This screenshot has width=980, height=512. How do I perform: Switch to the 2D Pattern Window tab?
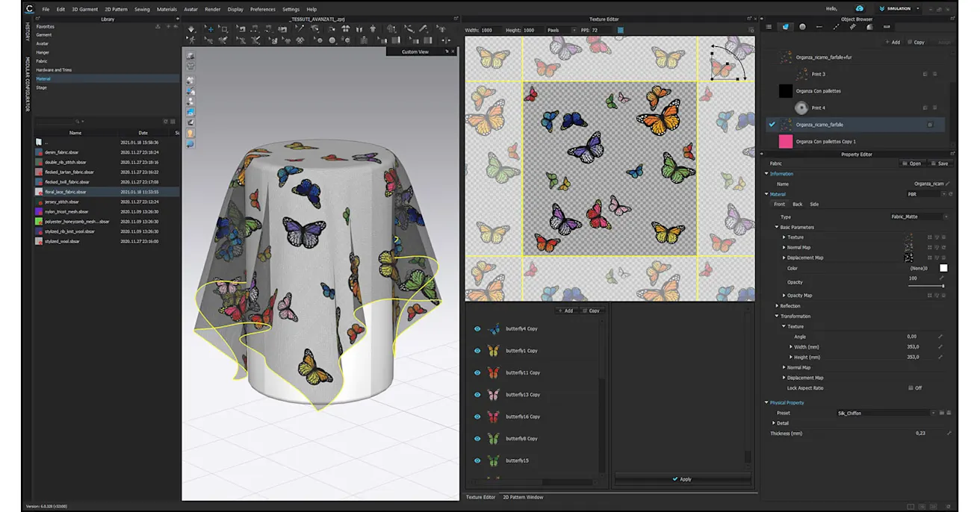point(523,497)
